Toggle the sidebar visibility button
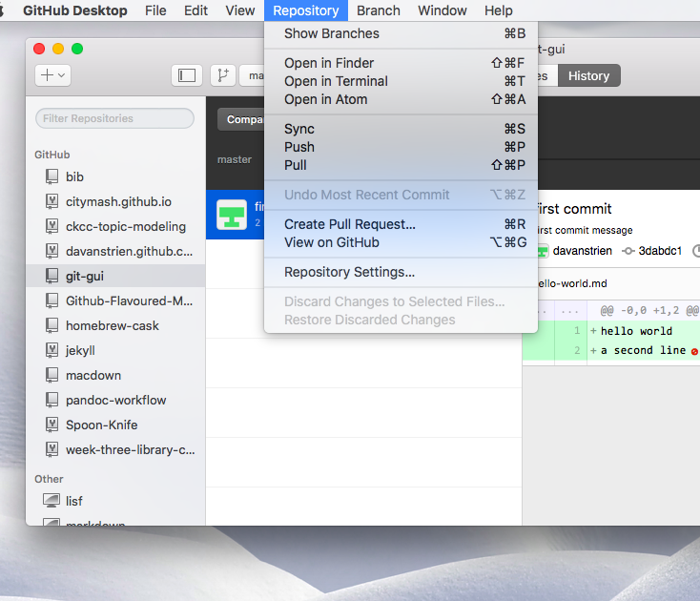Image resolution: width=700 pixels, height=601 pixels. click(x=187, y=75)
